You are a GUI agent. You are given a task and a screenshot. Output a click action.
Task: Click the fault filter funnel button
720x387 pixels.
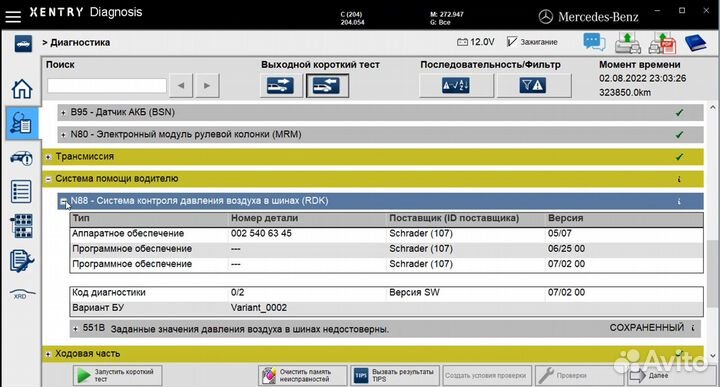click(534, 85)
